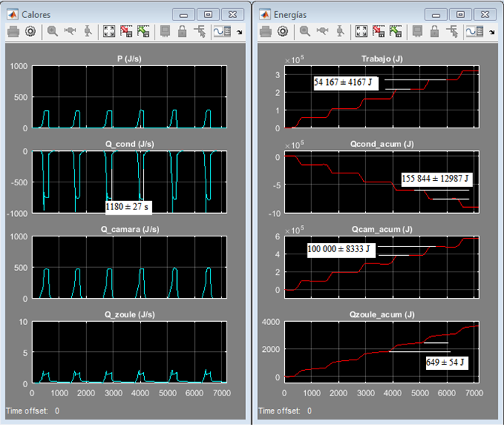This screenshot has height=427, width=504.
Task: Click the '1180 ± 27 s' annotation
Action: (128, 207)
